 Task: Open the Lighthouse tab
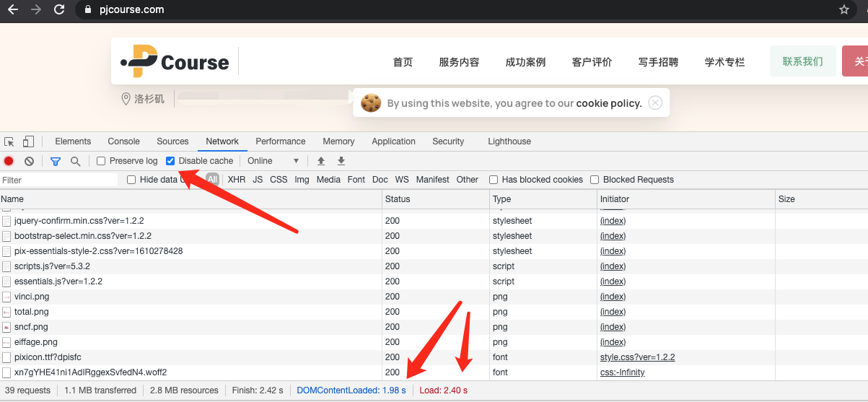point(509,141)
